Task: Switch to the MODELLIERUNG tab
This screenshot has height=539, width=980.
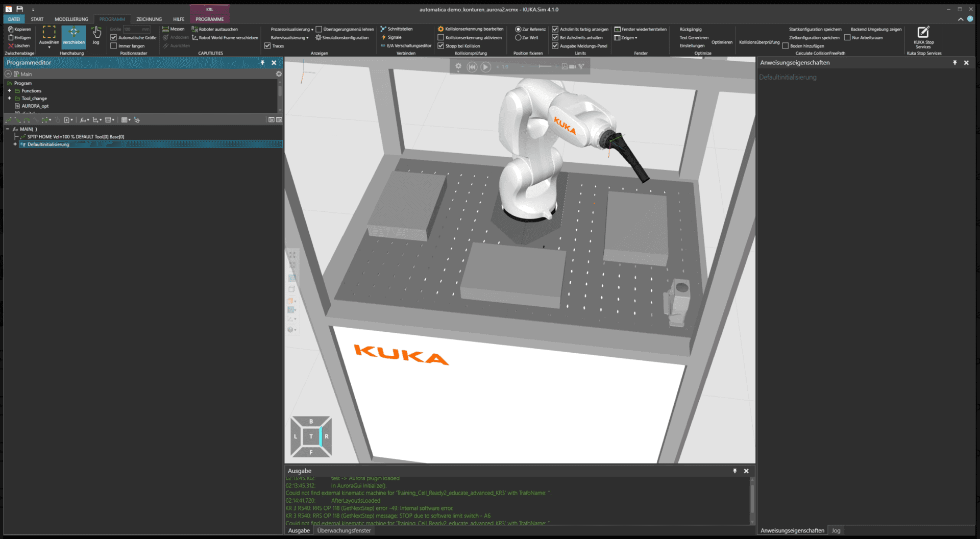Action: pos(71,19)
